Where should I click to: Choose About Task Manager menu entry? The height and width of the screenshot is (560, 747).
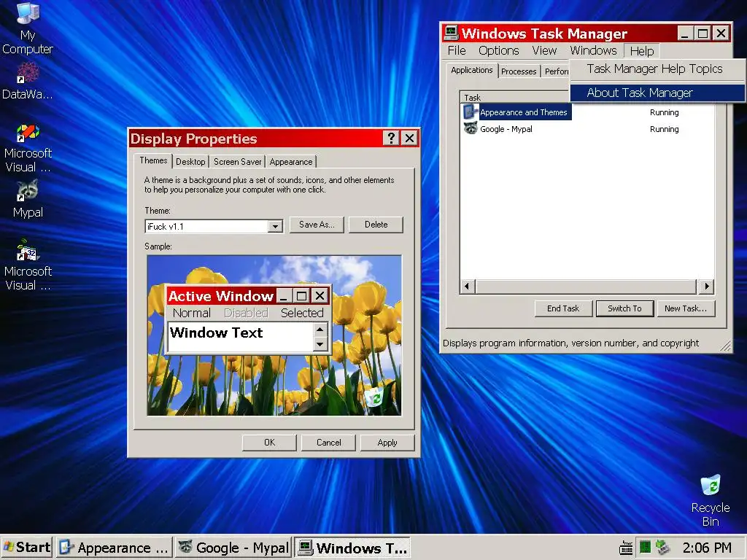[657, 93]
